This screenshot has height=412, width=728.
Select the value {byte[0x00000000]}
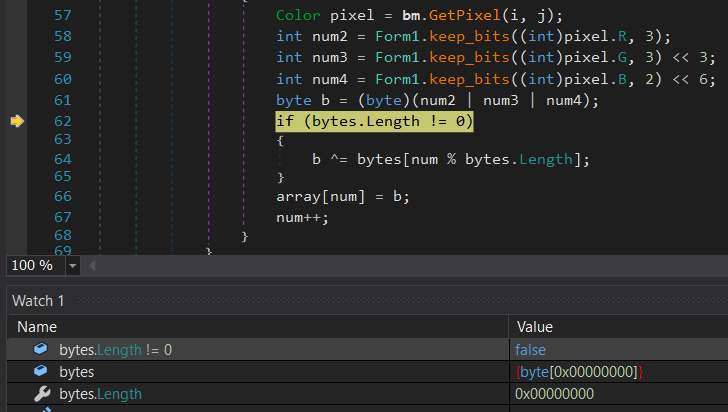coord(579,372)
